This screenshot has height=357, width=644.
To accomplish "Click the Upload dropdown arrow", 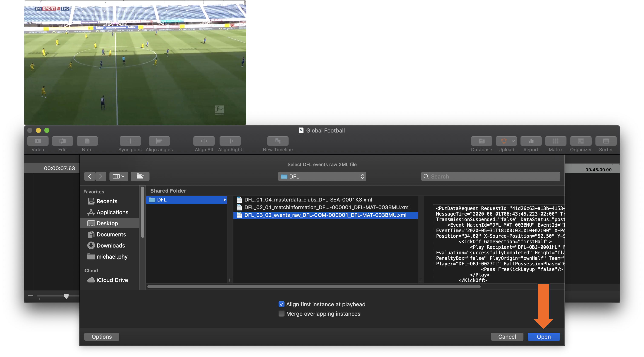I will [513, 141].
